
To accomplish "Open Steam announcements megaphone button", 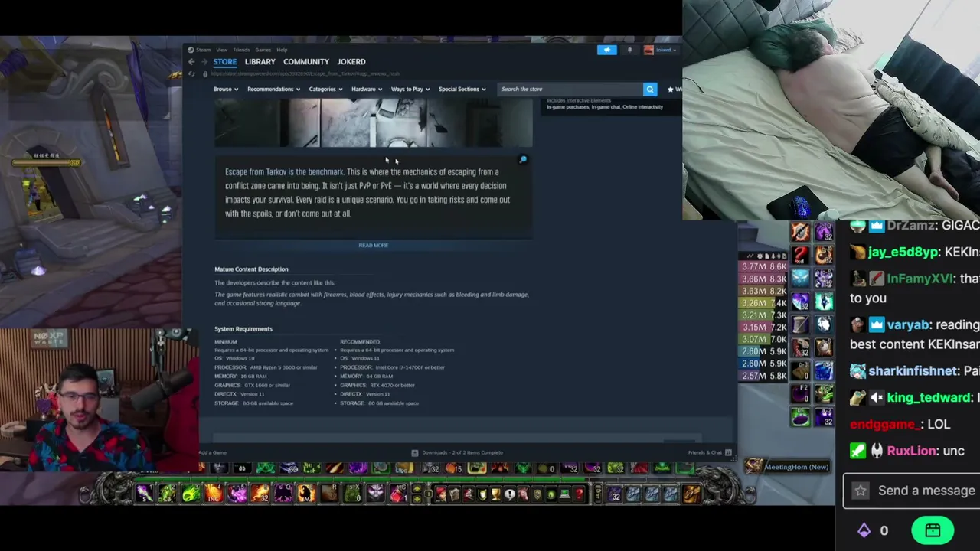I will [606, 50].
